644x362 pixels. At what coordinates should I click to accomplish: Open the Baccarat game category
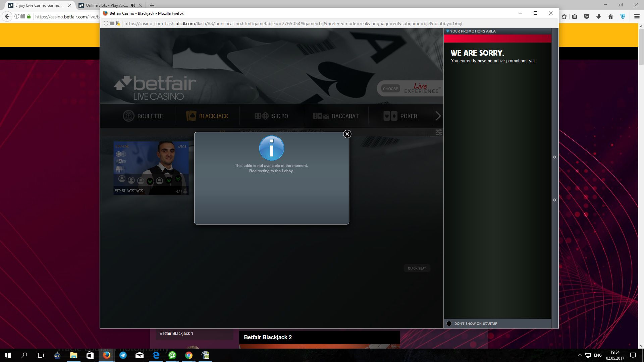336,116
